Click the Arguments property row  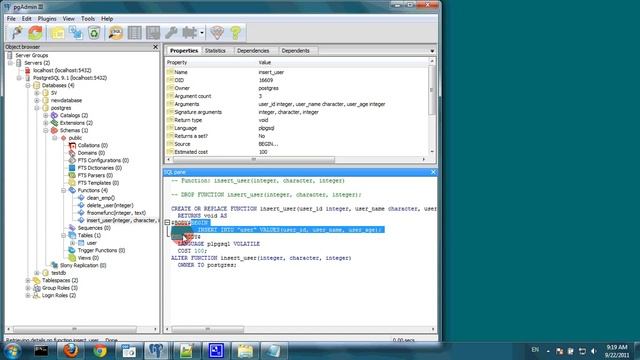(x=297, y=104)
